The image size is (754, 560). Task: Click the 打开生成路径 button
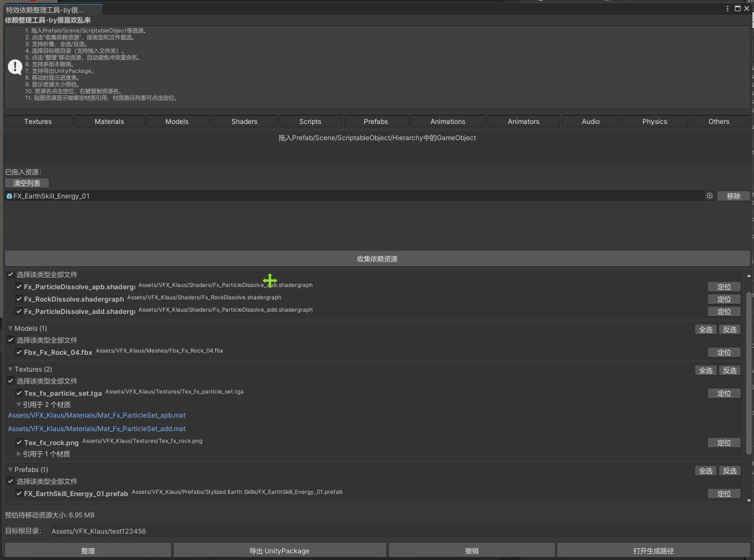654,550
